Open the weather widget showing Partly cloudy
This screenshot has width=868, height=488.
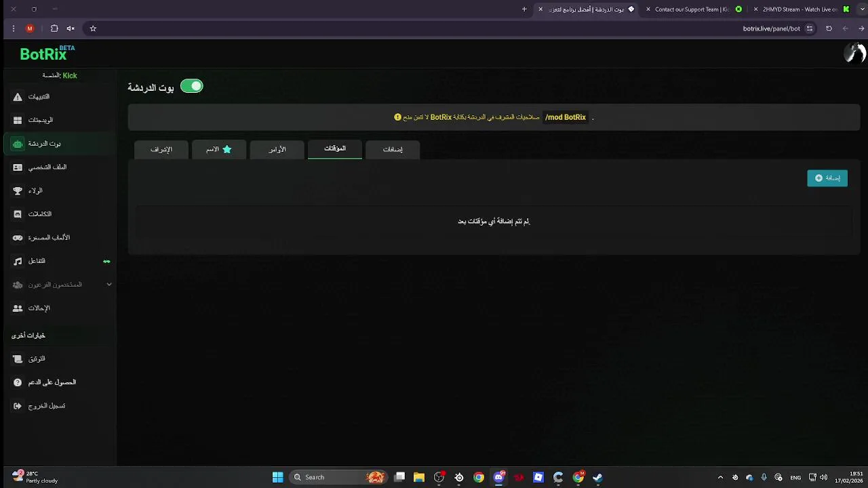pyautogui.click(x=35, y=477)
